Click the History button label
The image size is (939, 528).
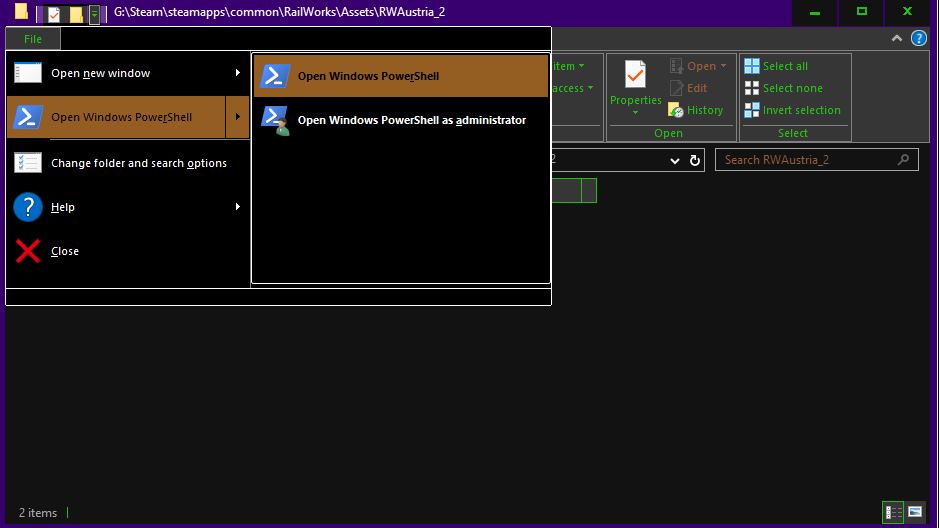(x=705, y=110)
